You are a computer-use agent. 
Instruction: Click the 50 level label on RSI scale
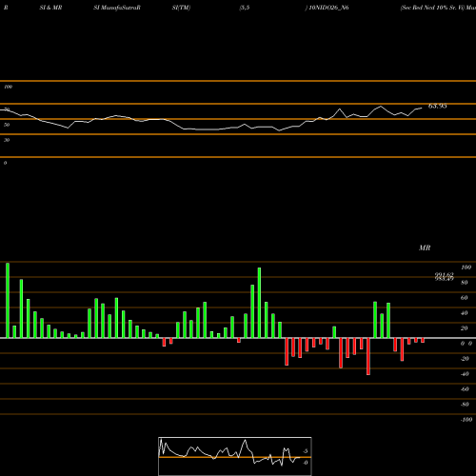(x=7, y=125)
